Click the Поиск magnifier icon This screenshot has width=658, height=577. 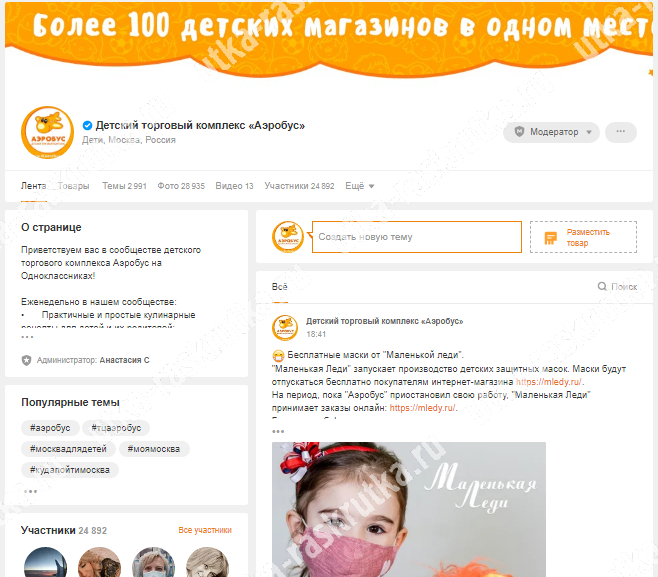[602, 287]
